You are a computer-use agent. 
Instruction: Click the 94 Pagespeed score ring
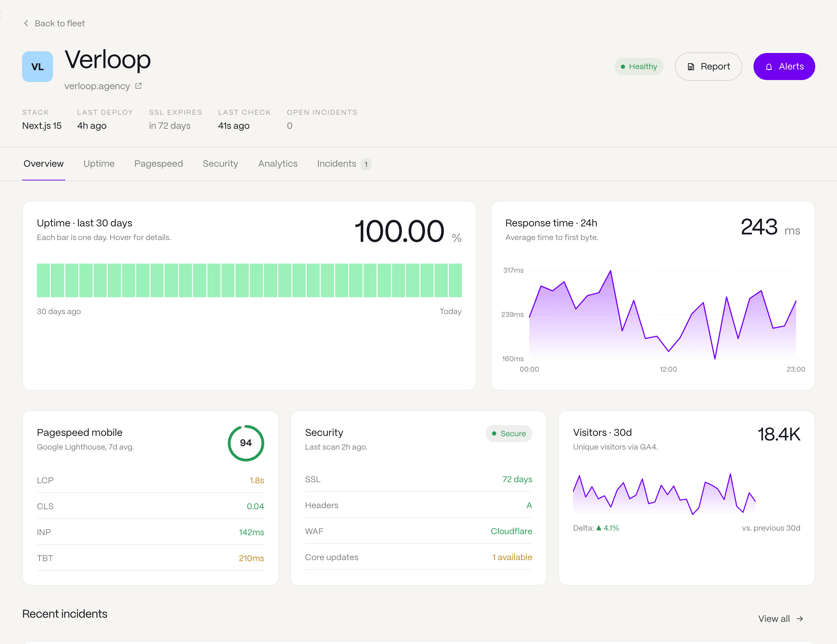point(246,443)
